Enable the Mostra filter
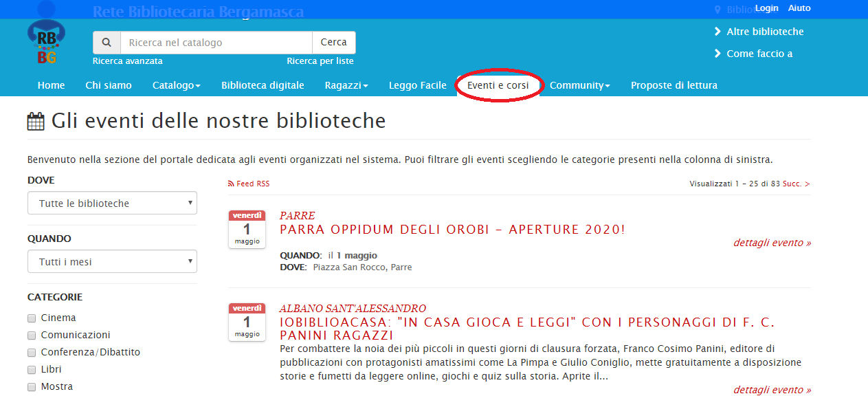 [x=31, y=386]
